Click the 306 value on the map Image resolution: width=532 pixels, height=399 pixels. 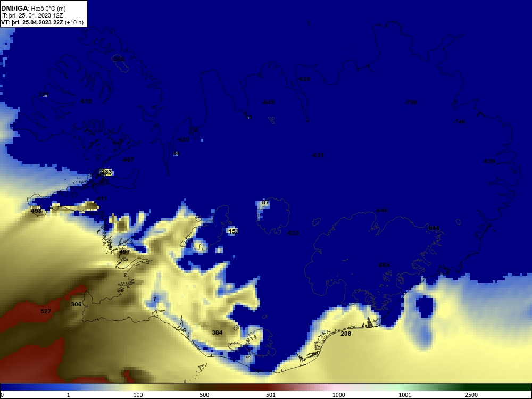76,304
